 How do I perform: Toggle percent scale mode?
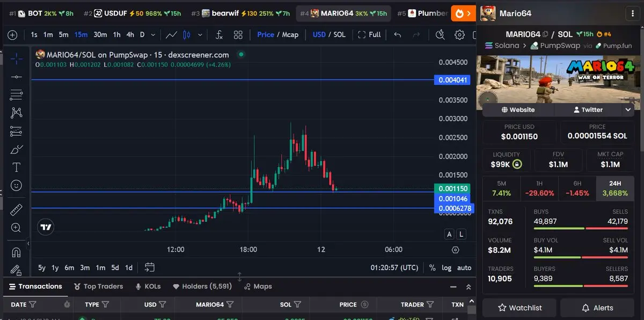click(432, 267)
